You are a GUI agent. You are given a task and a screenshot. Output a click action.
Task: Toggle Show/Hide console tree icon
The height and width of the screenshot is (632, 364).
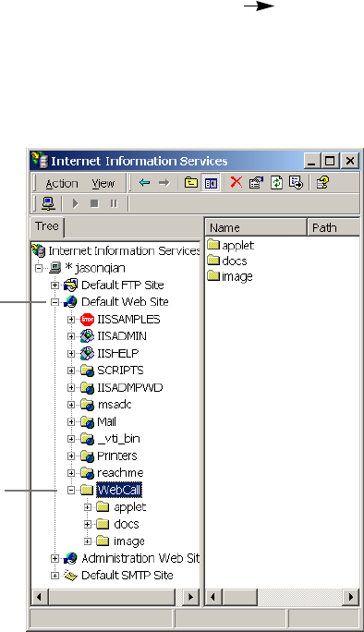pos(212,183)
